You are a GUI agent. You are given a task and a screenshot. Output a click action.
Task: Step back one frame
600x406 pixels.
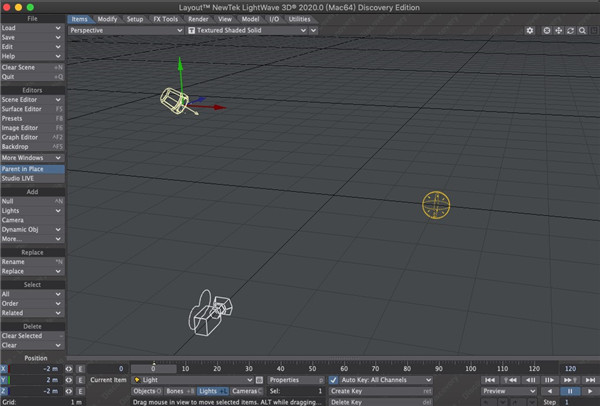pos(530,380)
